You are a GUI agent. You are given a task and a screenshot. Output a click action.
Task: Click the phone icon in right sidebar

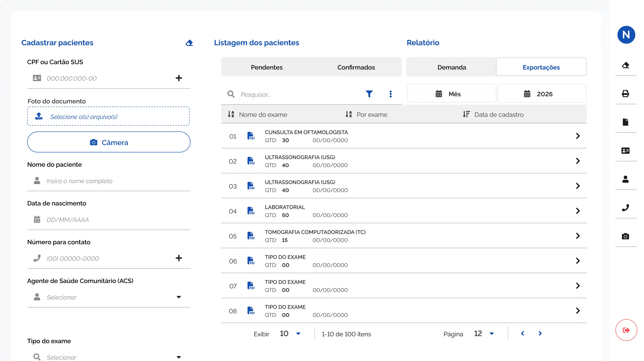point(625,208)
